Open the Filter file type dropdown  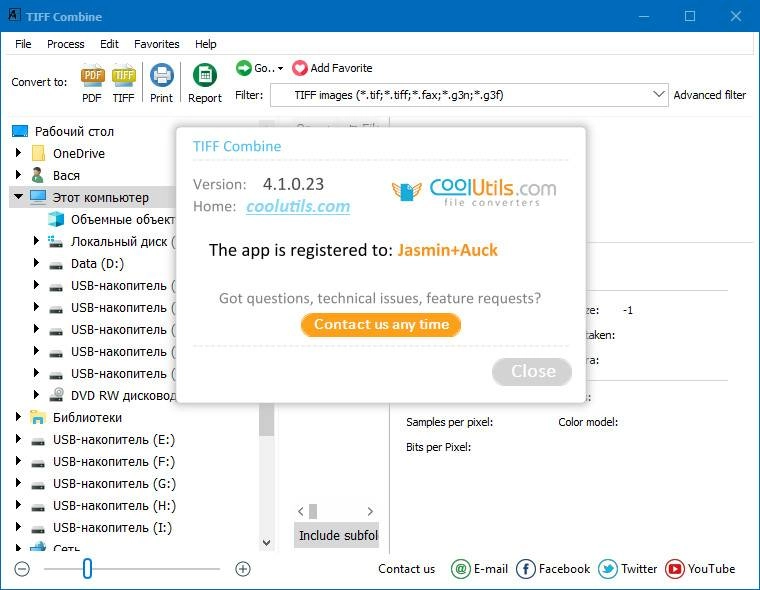pyautogui.click(x=658, y=94)
